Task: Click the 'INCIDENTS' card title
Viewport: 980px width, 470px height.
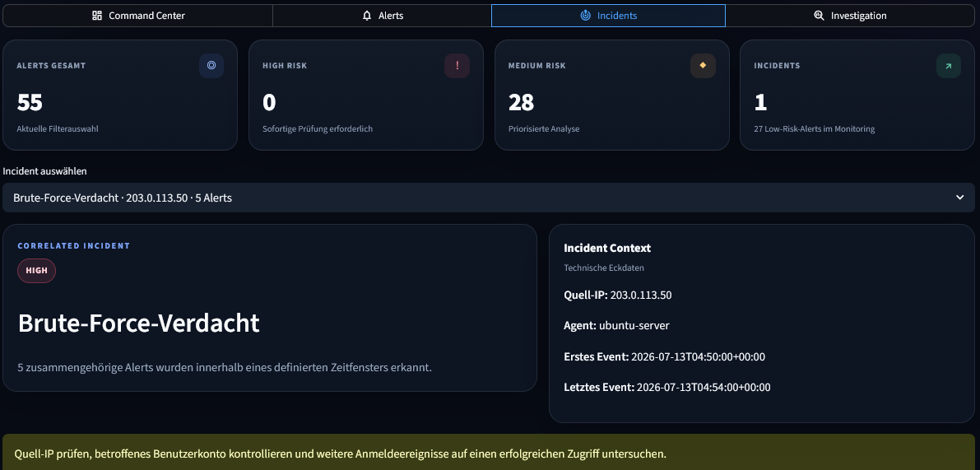Action: (x=777, y=66)
